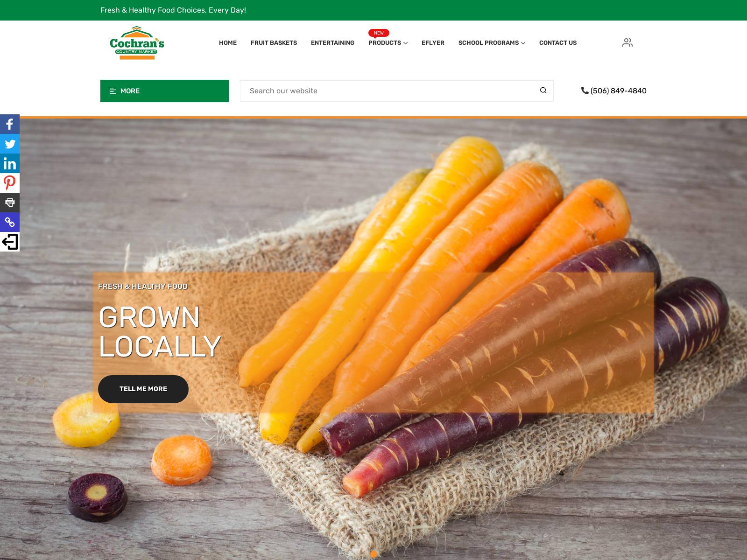
Task: Copy the page link via chain icon
Action: pos(10,222)
